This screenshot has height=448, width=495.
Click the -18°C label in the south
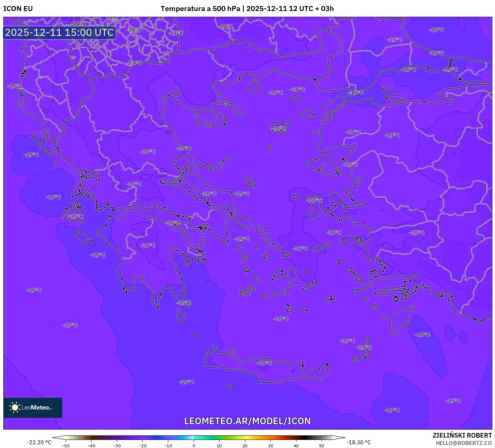click(x=187, y=381)
